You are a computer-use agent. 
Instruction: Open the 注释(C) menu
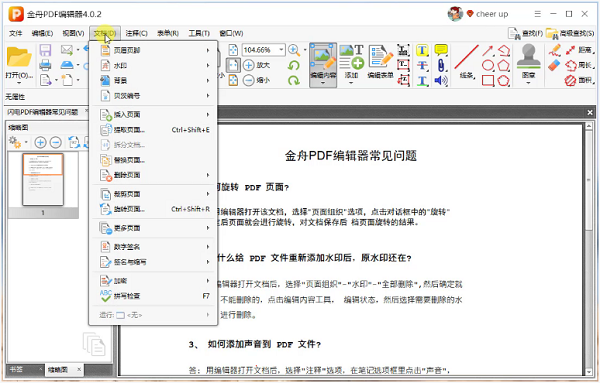tap(137, 33)
